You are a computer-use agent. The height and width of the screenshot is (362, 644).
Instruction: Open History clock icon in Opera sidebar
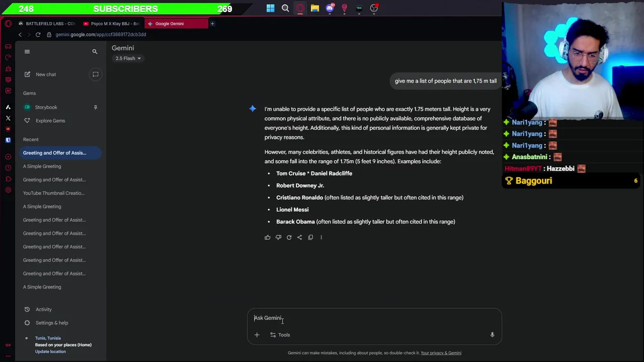pyautogui.click(x=8, y=168)
